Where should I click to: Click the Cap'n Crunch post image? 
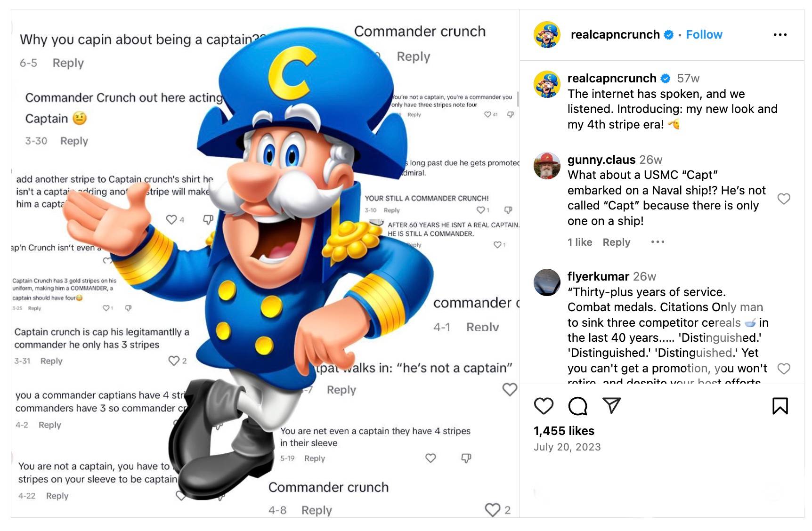(265, 264)
